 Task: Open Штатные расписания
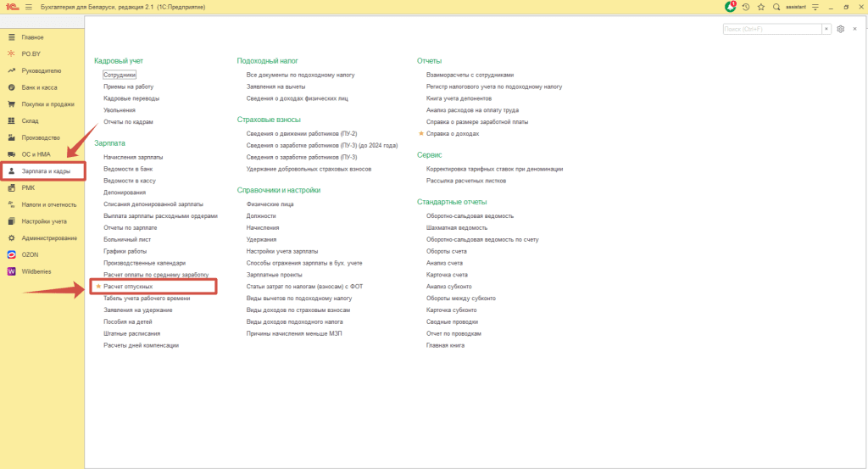pyautogui.click(x=131, y=333)
